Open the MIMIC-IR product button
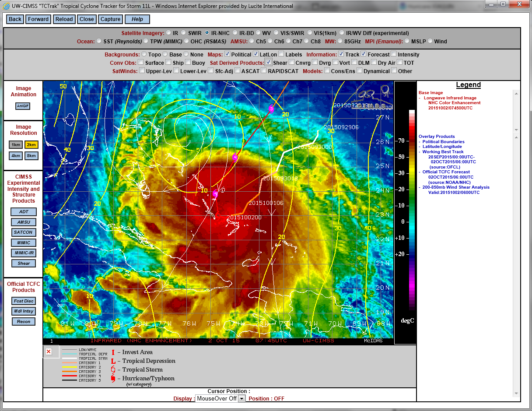The width and height of the screenshot is (532, 411). pyautogui.click(x=24, y=253)
